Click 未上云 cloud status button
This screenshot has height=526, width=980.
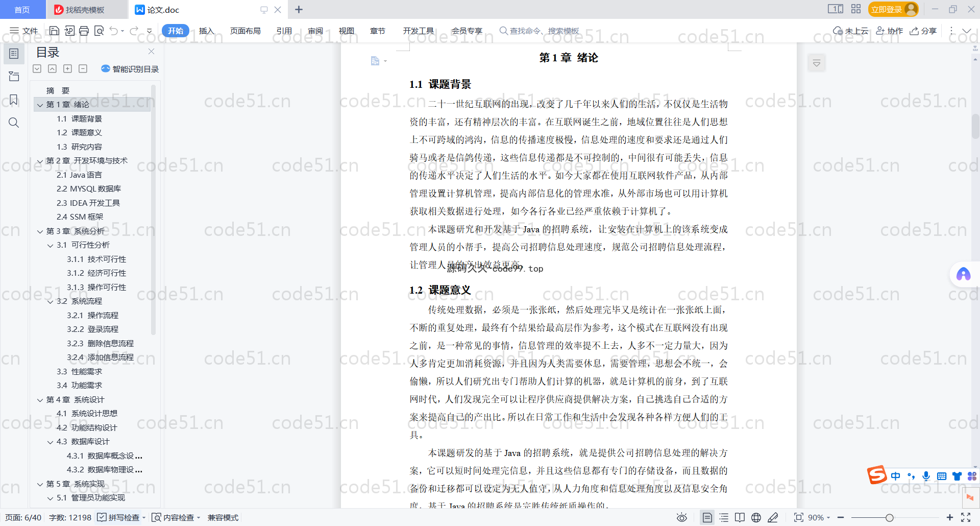[851, 31]
